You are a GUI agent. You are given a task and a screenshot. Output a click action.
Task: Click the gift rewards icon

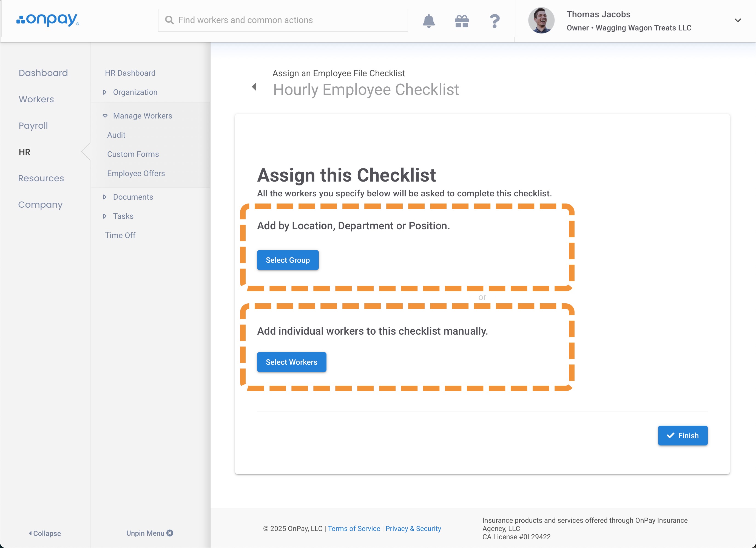tap(462, 21)
